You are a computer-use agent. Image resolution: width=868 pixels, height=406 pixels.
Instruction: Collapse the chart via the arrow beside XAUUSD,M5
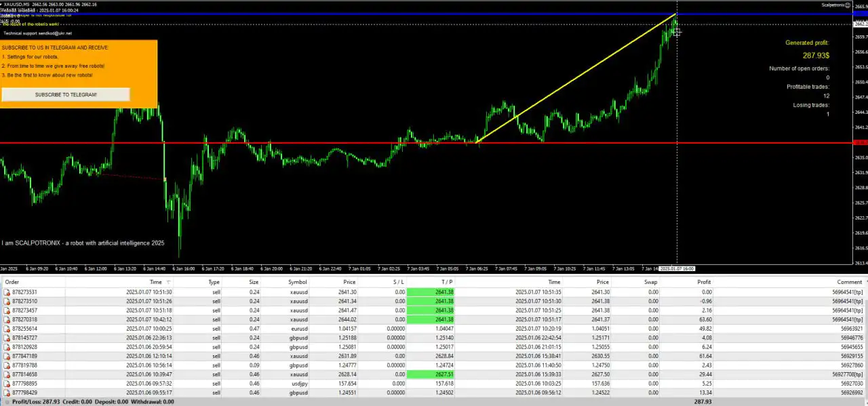tap(3, 5)
